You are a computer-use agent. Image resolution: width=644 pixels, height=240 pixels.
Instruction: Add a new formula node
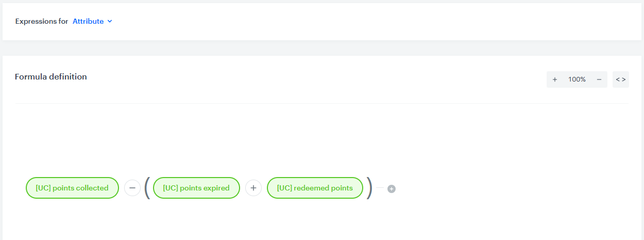(x=392, y=189)
